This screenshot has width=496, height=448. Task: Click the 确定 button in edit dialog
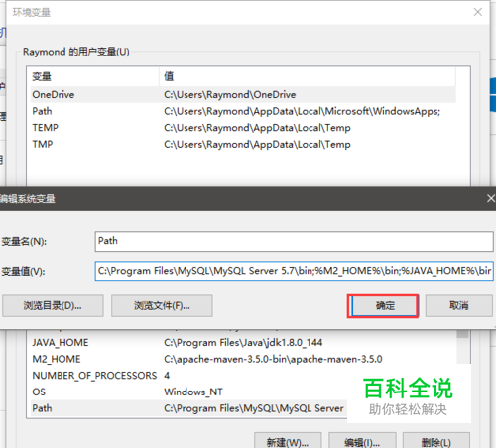(x=383, y=306)
